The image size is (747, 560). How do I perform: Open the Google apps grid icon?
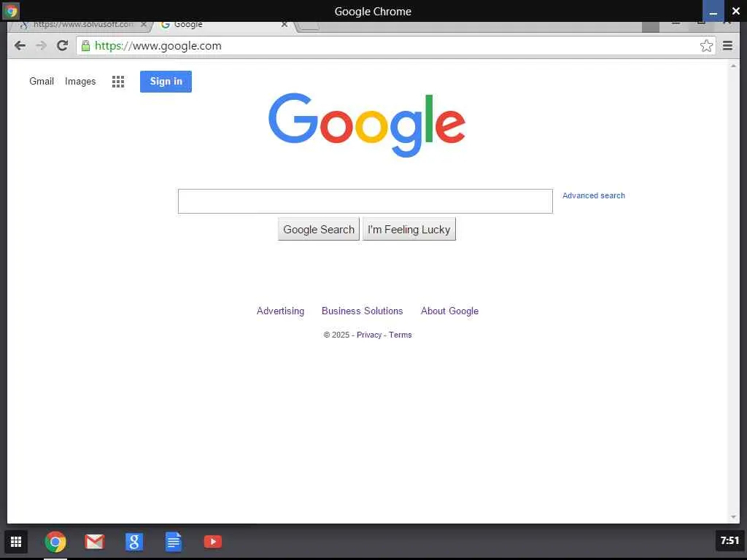point(118,82)
